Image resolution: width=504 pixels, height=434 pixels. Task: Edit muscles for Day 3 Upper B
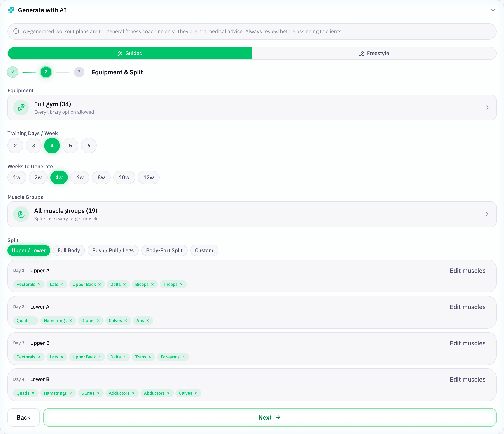point(467,343)
